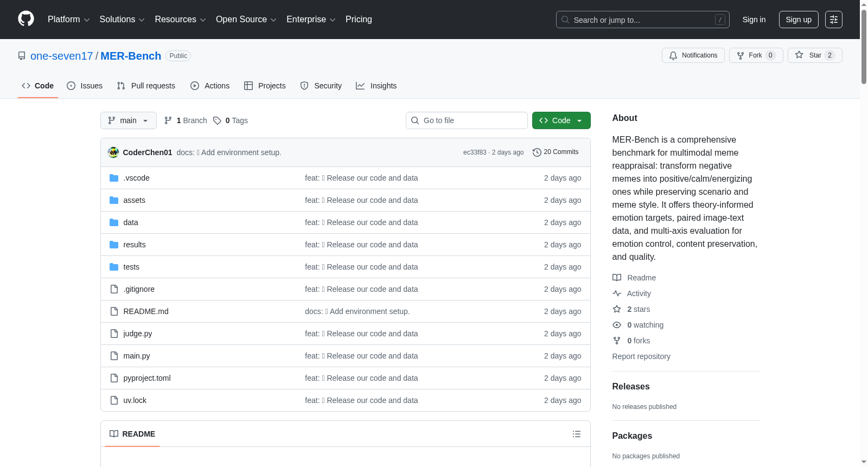Click the tests folder icon
This screenshot has height=467, width=868.
coord(114,267)
